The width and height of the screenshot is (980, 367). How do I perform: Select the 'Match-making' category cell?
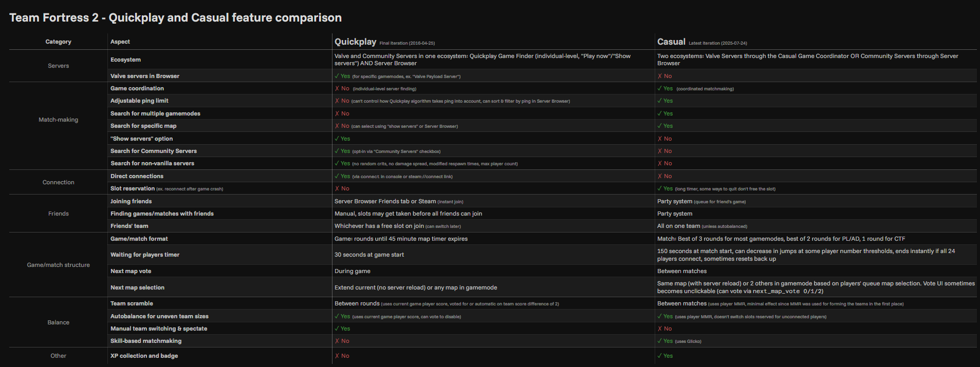pyautogui.click(x=58, y=120)
